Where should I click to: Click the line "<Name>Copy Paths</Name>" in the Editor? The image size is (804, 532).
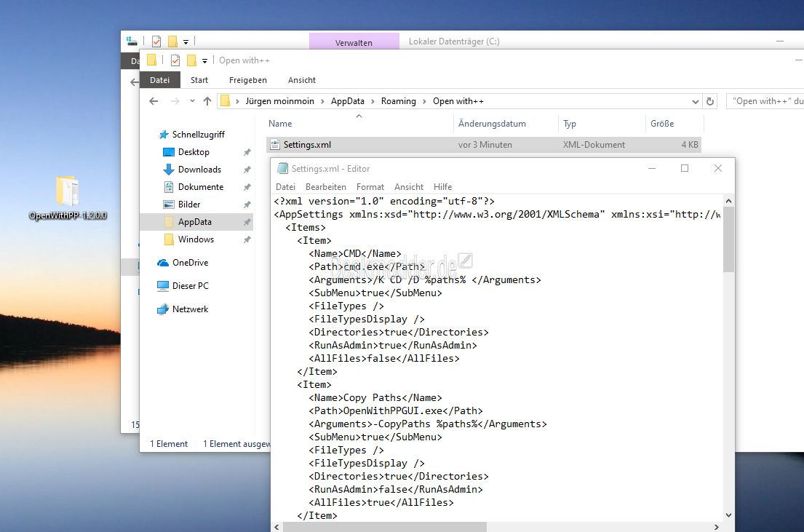tap(375, 397)
